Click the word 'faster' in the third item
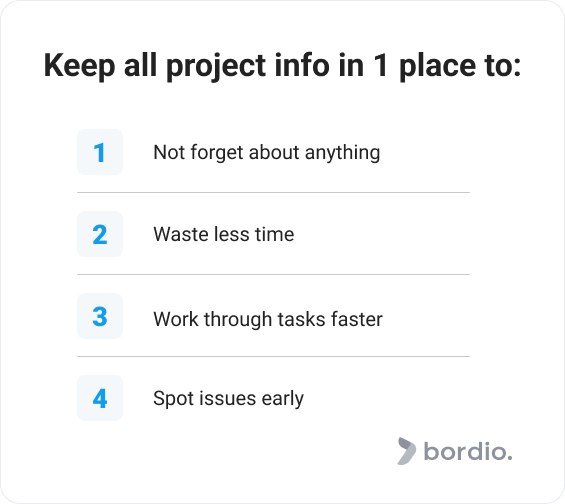The height and width of the screenshot is (504, 565). pyautogui.click(x=357, y=319)
